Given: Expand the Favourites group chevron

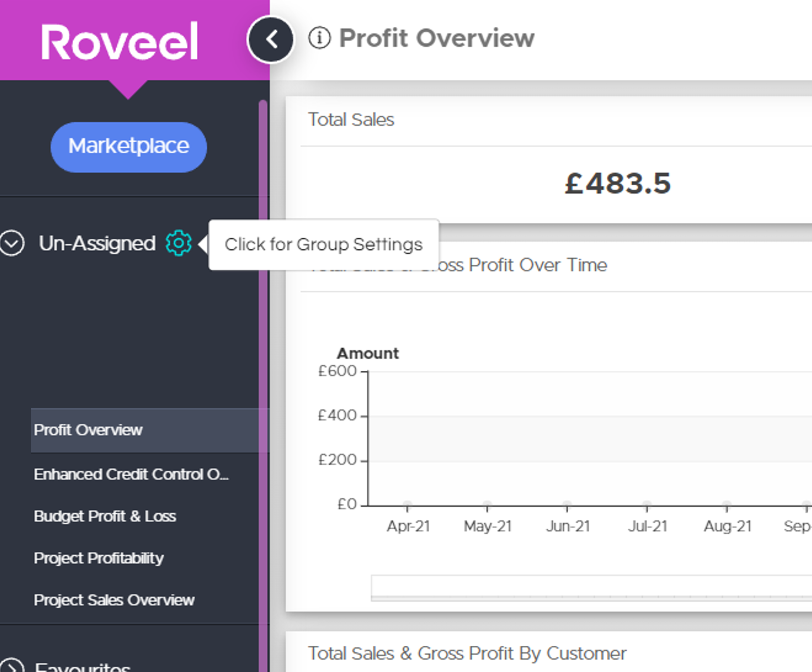Looking at the screenshot, I should pos(12,666).
